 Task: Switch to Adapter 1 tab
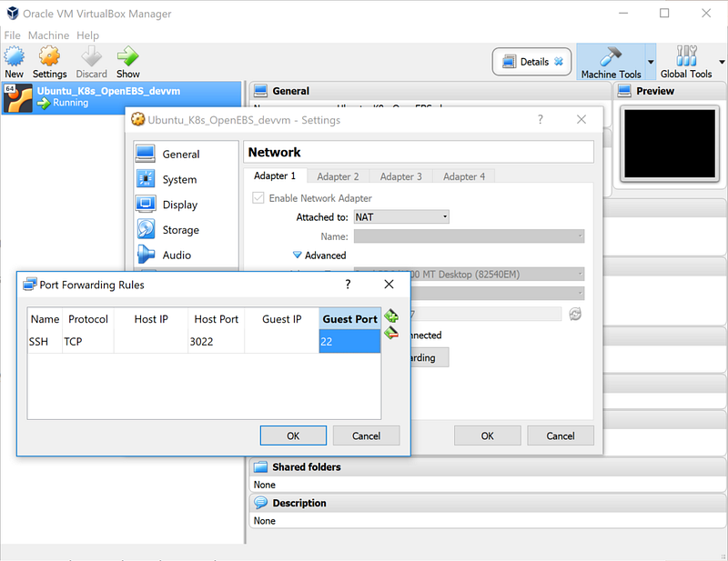(x=275, y=175)
